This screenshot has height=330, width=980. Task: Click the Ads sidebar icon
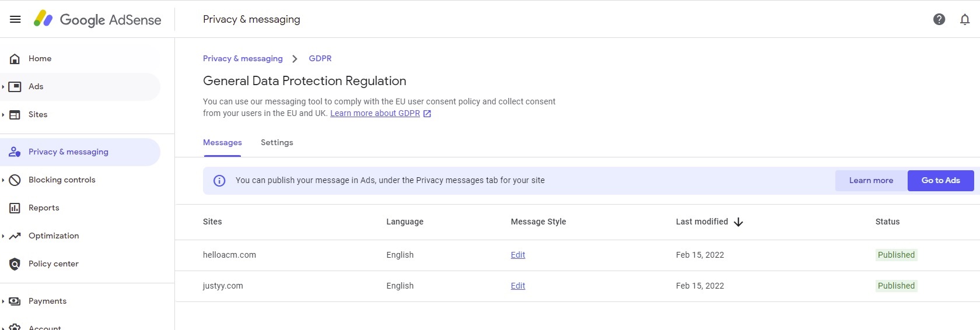tap(15, 86)
